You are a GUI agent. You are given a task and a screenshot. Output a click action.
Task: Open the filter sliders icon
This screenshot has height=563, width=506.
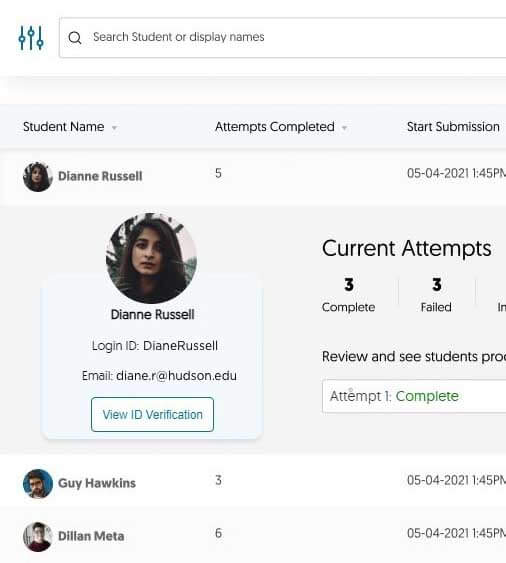pos(31,38)
